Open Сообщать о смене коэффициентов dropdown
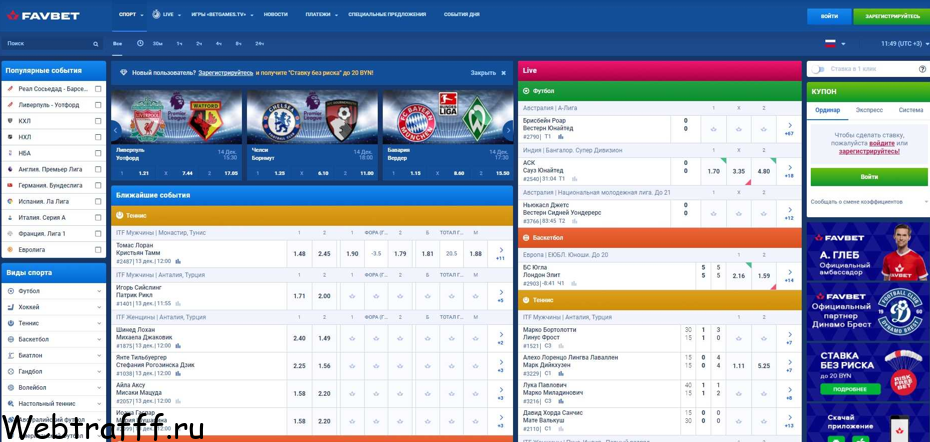The height and width of the screenshot is (442, 930). [868, 202]
